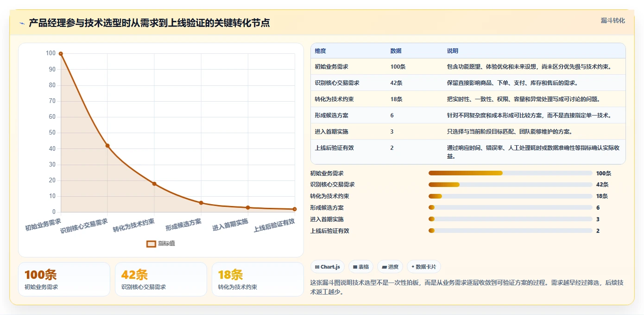Click the 100 y-axis tick label
This screenshot has height=315, width=644.
[x=51, y=53]
